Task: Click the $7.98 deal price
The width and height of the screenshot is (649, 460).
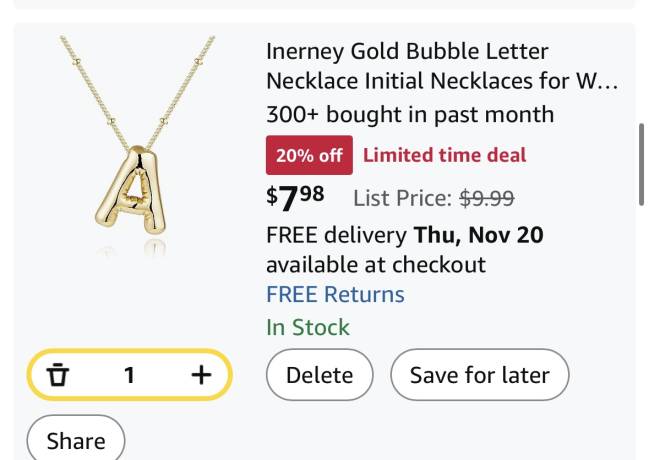Action: pos(295,197)
